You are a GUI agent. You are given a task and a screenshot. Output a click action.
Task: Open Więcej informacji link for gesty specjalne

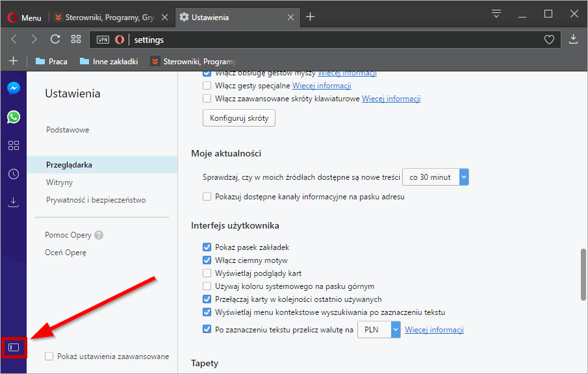click(322, 86)
